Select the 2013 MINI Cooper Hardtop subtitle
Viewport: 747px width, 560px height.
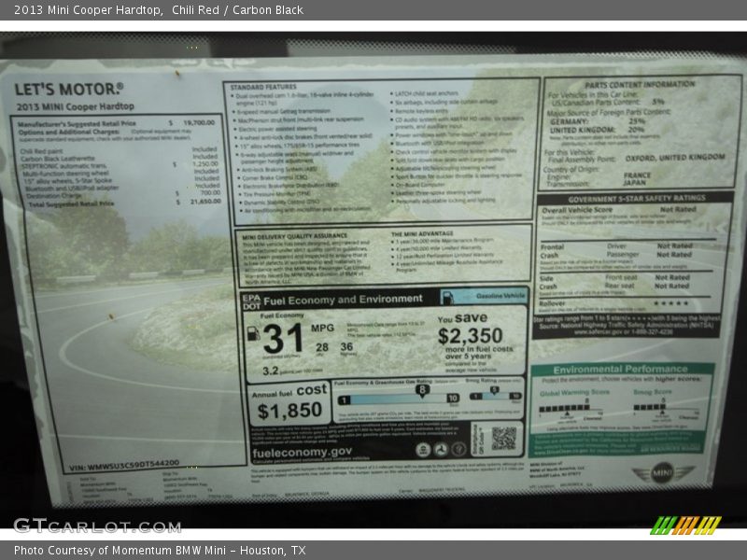pos(76,106)
